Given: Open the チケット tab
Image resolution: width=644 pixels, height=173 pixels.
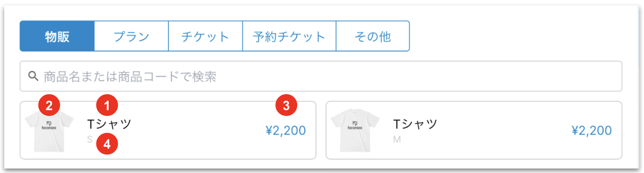Looking at the screenshot, I should click(x=205, y=36).
